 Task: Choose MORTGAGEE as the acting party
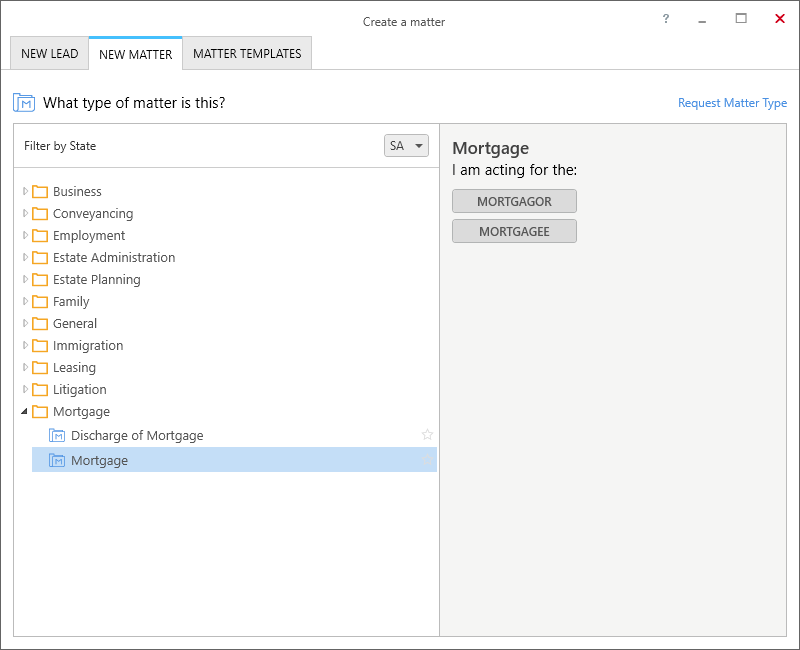514,232
